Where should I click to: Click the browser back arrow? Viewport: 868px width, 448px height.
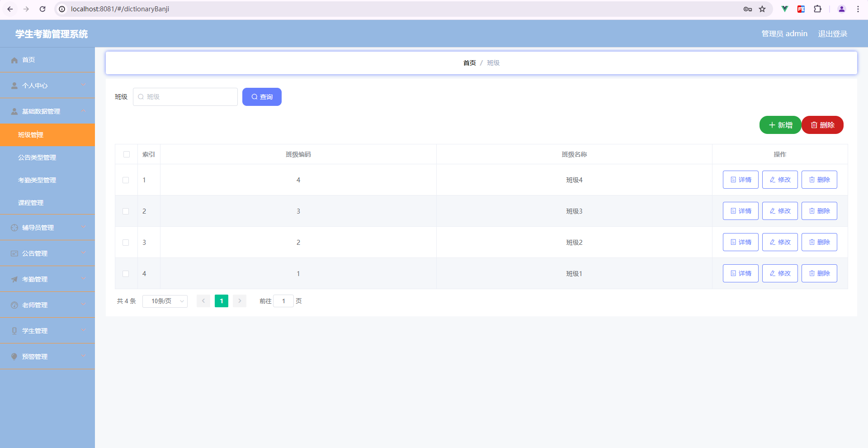(x=10, y=9)
